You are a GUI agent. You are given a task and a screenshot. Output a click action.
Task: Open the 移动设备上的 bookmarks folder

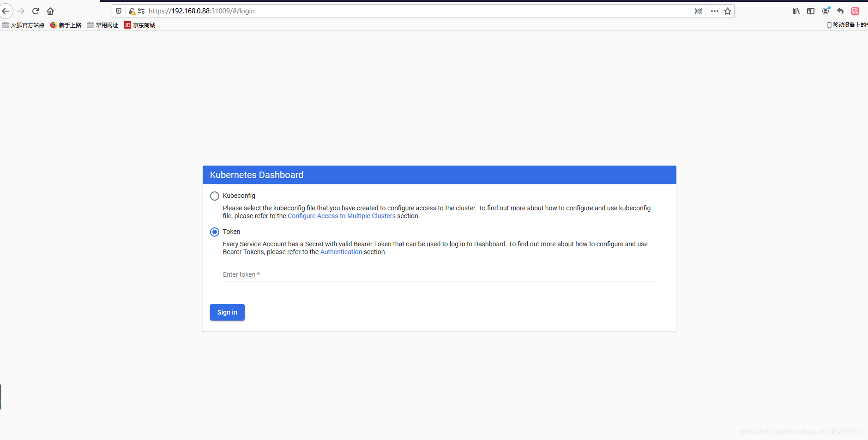coord(847,25)
